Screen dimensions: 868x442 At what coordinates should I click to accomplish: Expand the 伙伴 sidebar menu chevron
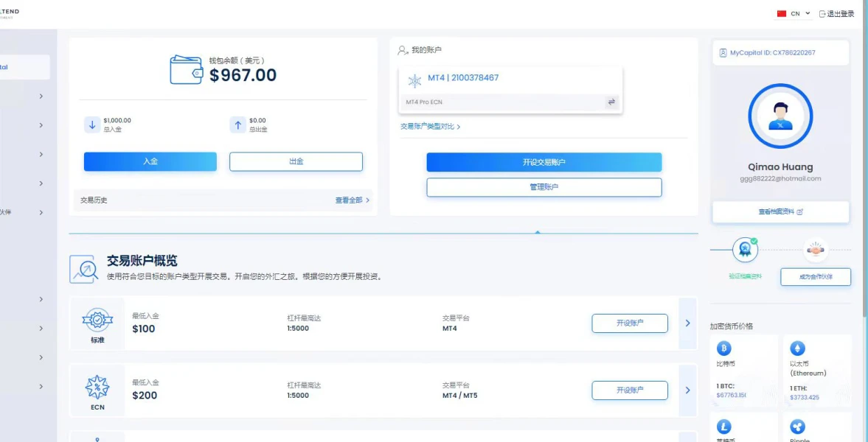(x=41, y=212)
